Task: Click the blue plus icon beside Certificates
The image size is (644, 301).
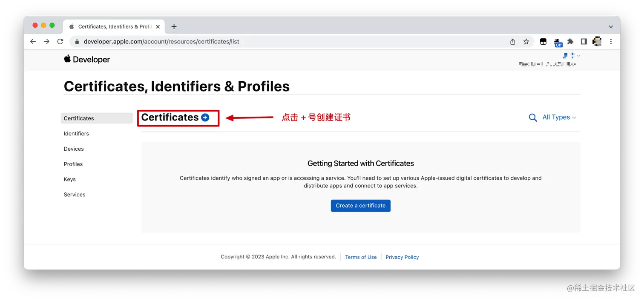Action: tap(205, 118)
